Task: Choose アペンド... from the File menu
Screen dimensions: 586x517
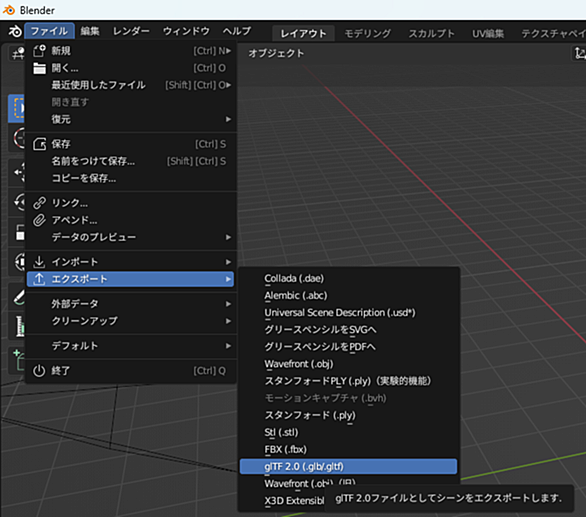Action: click(x=130, y=220)
